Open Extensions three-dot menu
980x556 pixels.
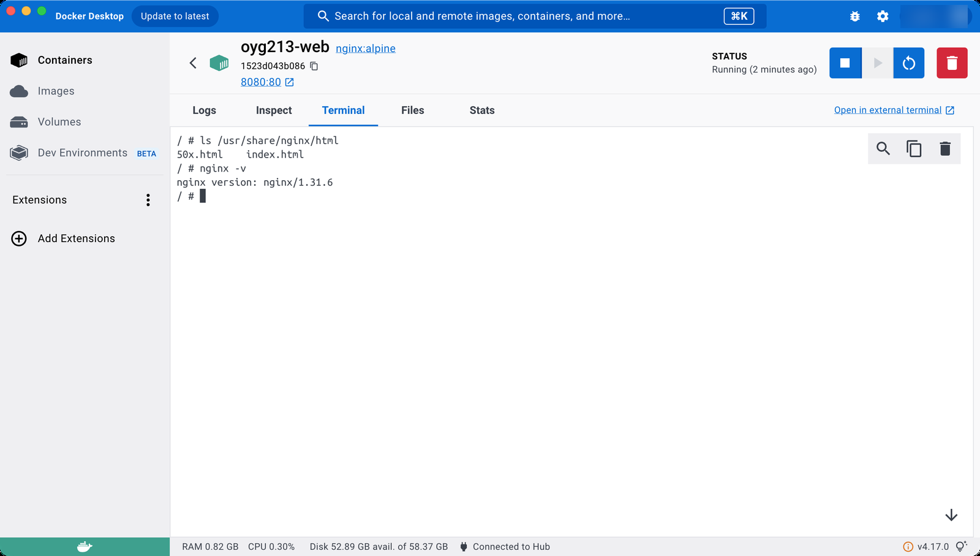148,200
